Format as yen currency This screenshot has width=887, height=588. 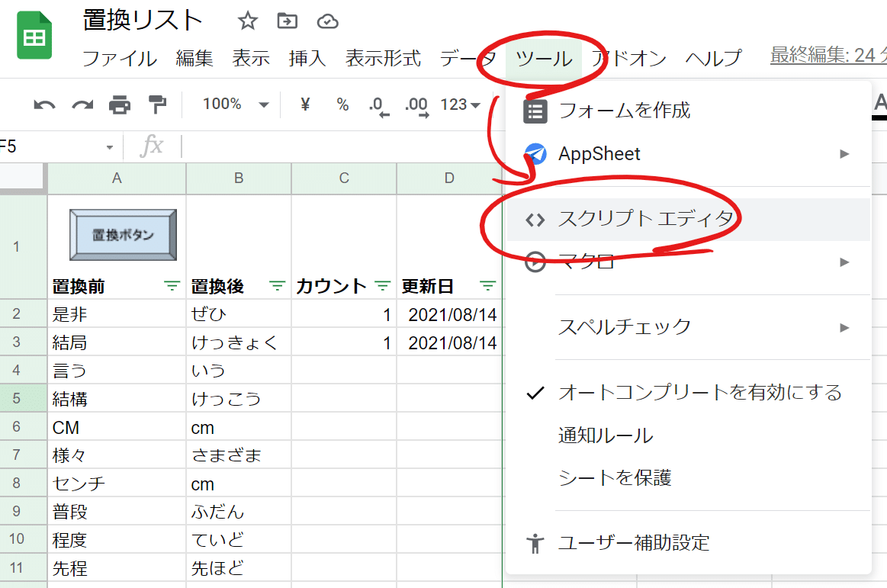(305, 104)
